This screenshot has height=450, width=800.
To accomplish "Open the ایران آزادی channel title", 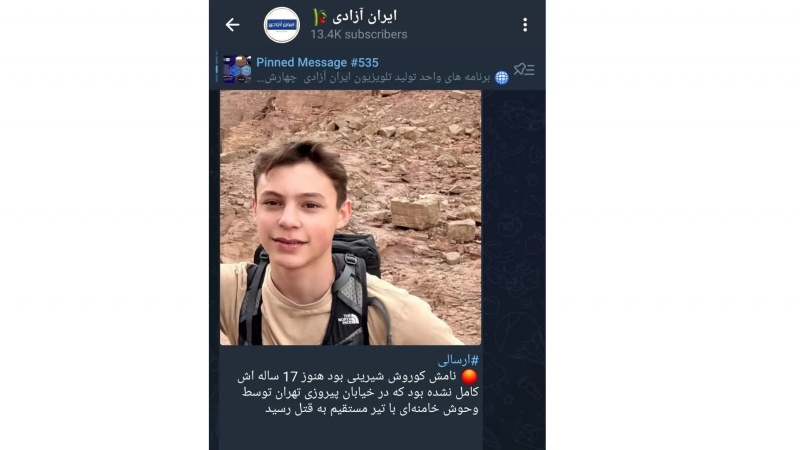I will (364, 16).
